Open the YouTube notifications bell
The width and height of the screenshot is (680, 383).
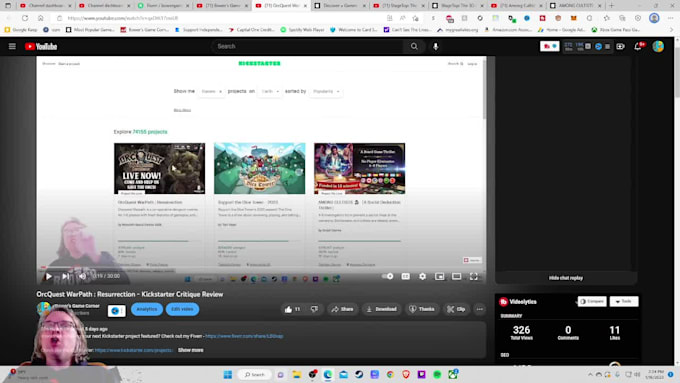click(638, 46)
